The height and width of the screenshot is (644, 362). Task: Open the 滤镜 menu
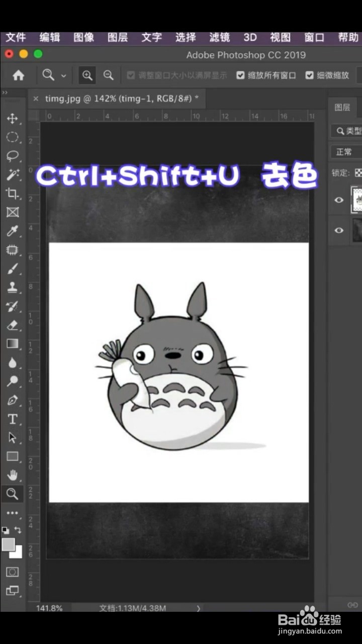pyautogui.click(x=220, y=38)
